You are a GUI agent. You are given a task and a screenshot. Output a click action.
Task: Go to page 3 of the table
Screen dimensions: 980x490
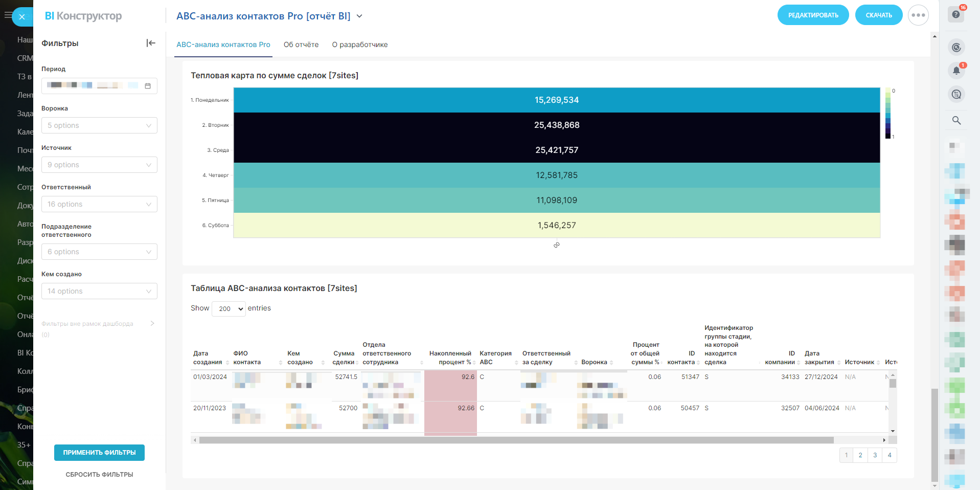(x=875, y=455)
